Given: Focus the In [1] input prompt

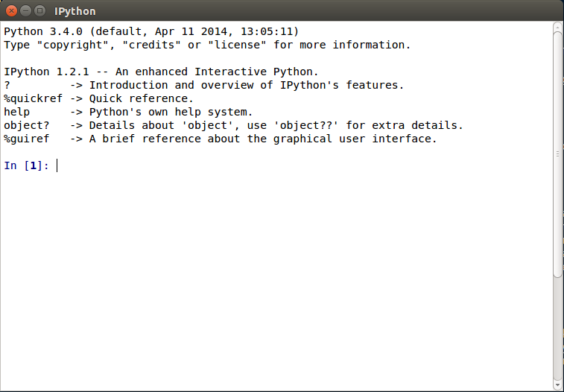Looking at the screenshot, I should coord(304,165).
